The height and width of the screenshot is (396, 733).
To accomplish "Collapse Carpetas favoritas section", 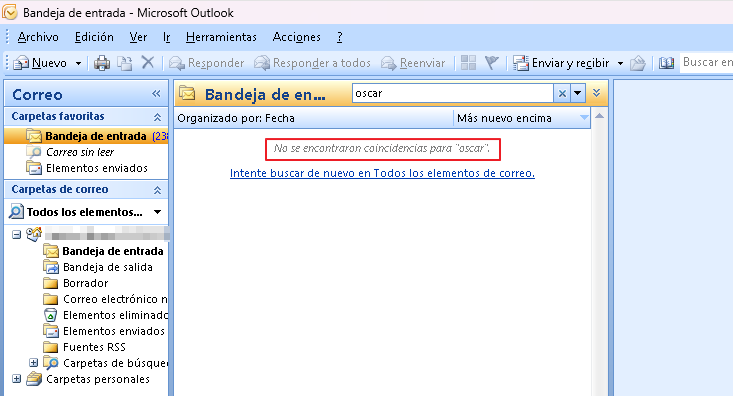I will (158, 117).
